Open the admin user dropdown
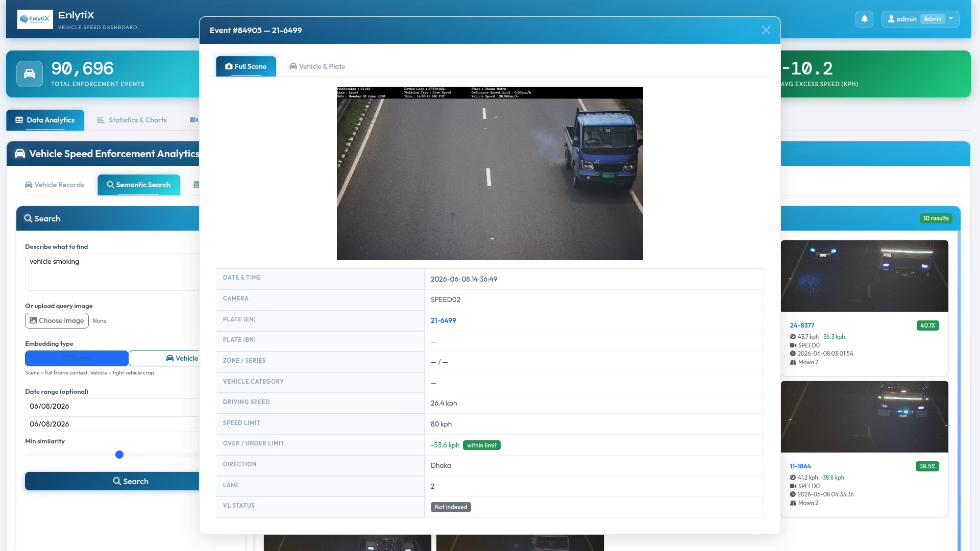Screen dimensions: 980x551 [x=920, y=19]
